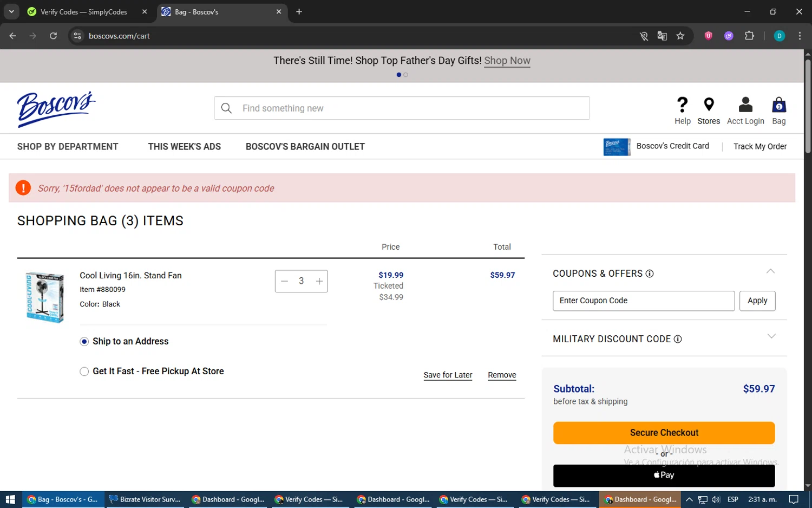812x508 pixels.
Task: Collapse the Coupons & Offers section
Action: tap(770, 271)
